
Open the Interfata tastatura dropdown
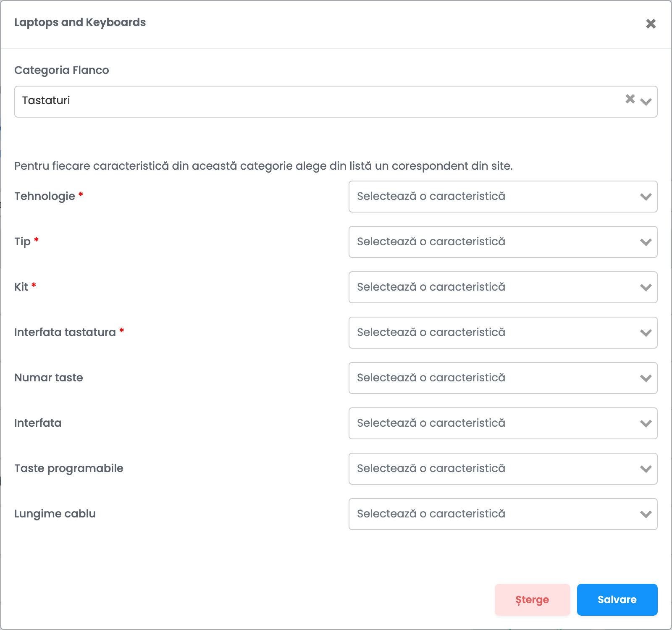point(503,333)
